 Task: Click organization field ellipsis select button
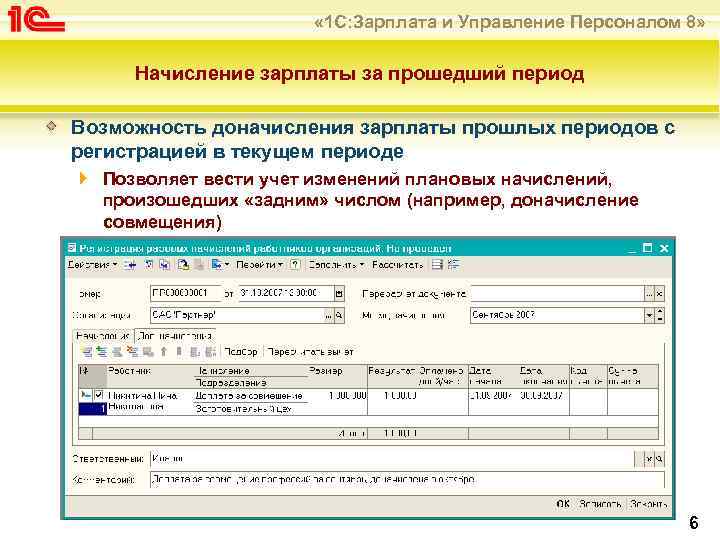click(329, 316)
